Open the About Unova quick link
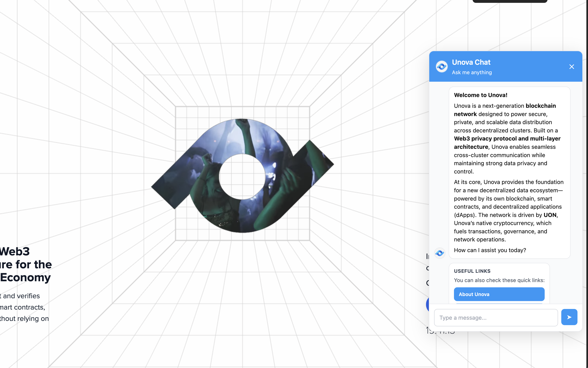This screenshot has width=588, height=368. click(499, 294)
